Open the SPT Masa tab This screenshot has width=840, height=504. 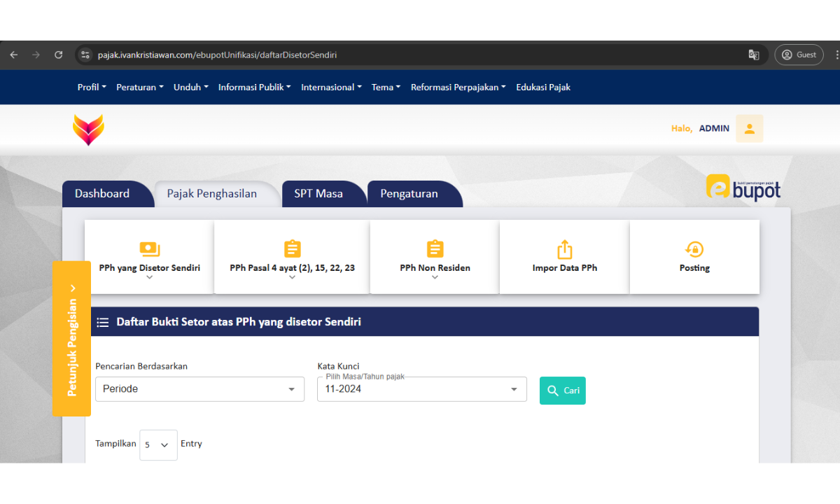click(318, 194)
